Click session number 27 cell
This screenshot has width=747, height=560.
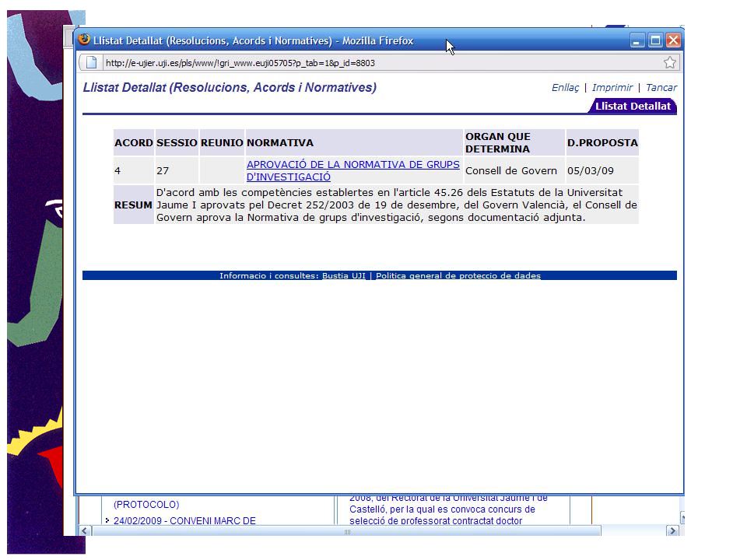(x=177, y=171)
